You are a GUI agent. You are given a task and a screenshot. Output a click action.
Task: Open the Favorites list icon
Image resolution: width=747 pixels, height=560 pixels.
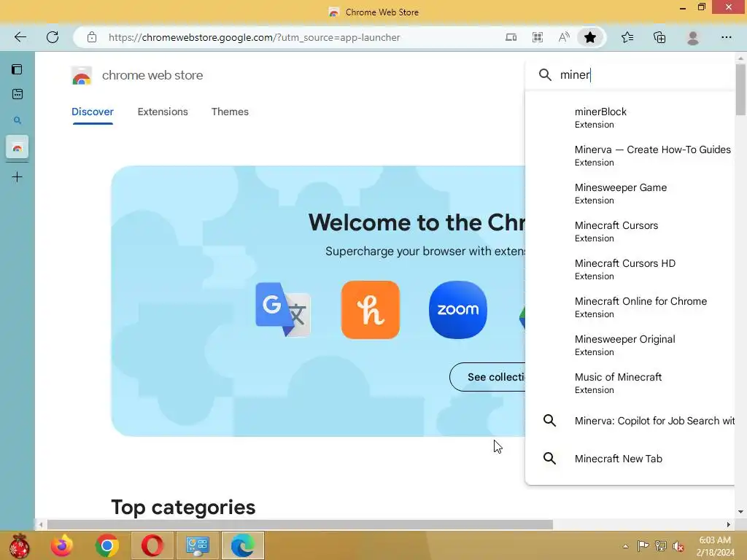click(x=627, y=37)
